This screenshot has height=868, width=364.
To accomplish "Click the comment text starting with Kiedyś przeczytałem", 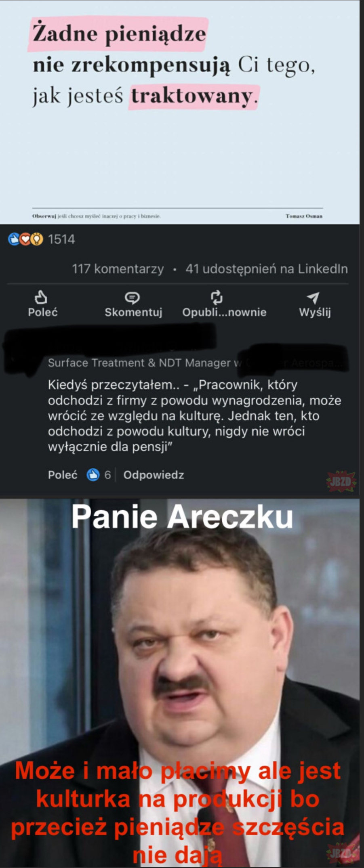I will point(194,416).
